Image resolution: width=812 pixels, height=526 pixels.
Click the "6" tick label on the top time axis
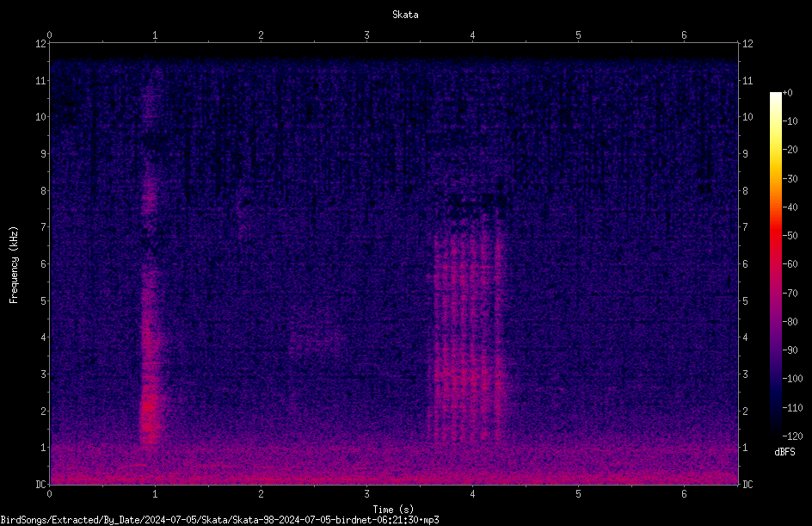[684, 35]
